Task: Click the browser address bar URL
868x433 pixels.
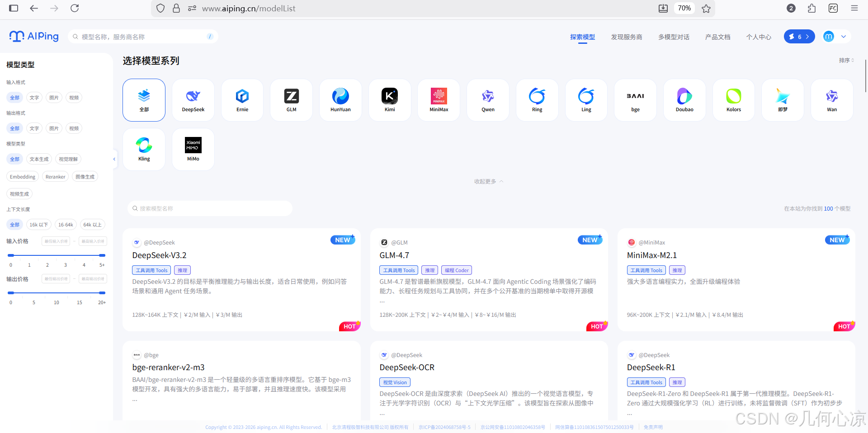Action: [x=249, y=8]
